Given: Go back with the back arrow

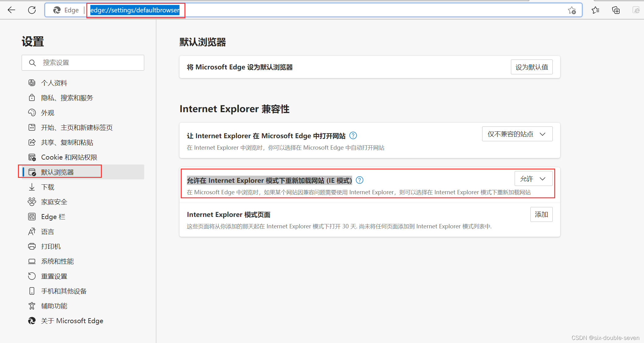Looking at the screenshot, I should pos(11,10).
